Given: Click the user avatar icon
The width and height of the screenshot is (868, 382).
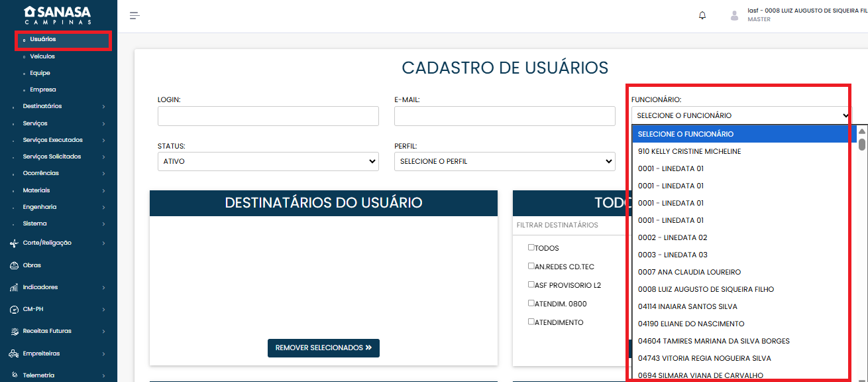Looking at the screenshot, I should [x=734, y=15].
